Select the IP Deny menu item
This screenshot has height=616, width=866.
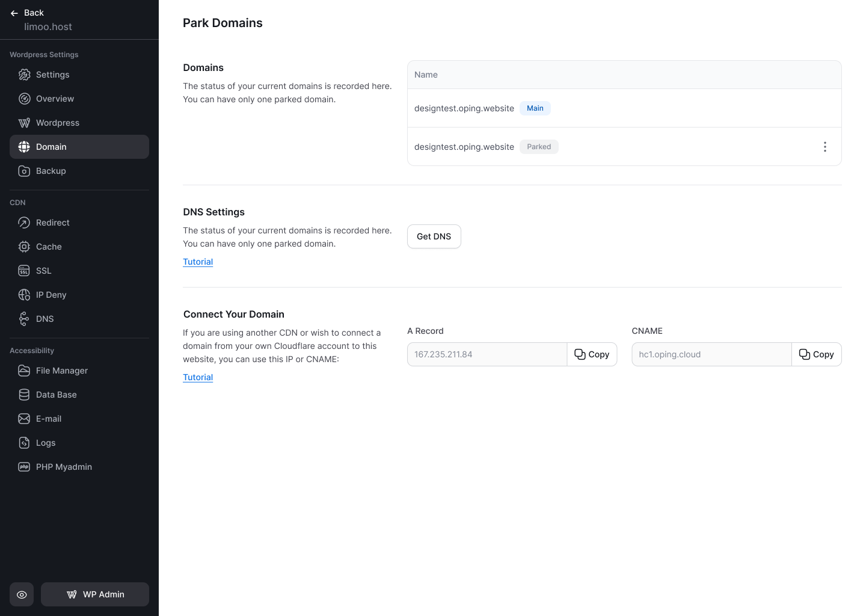pos(79,295)
